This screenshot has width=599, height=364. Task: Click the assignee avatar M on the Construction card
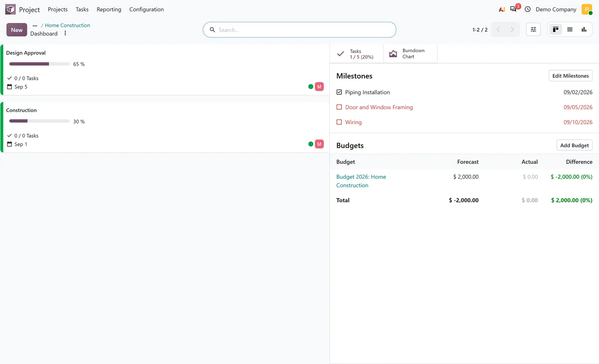(x=319, y=144)
